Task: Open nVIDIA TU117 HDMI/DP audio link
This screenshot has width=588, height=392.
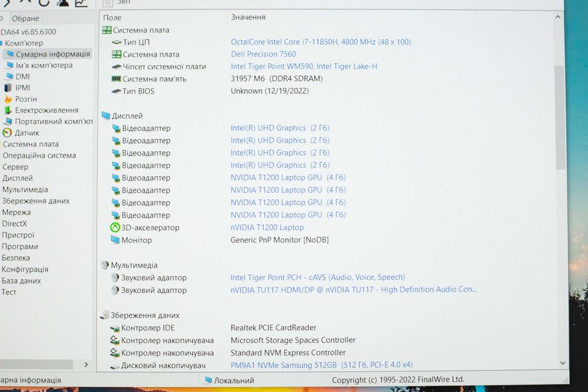Action: point(353,290)
